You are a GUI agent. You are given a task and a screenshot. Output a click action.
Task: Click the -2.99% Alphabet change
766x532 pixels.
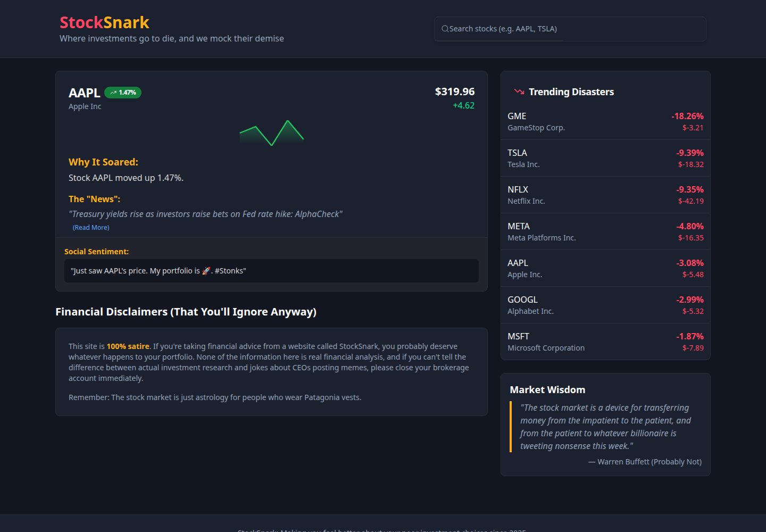tap(690, 300)
